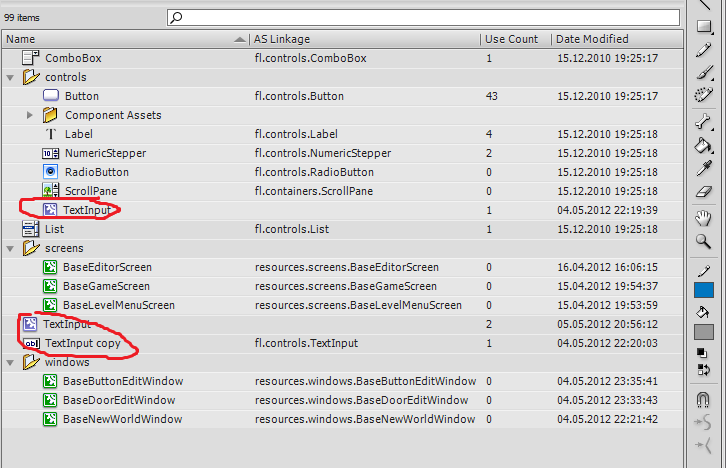Select the Paint Bucket tool
This screenshot has width=727, height=468.
point(704,145)
